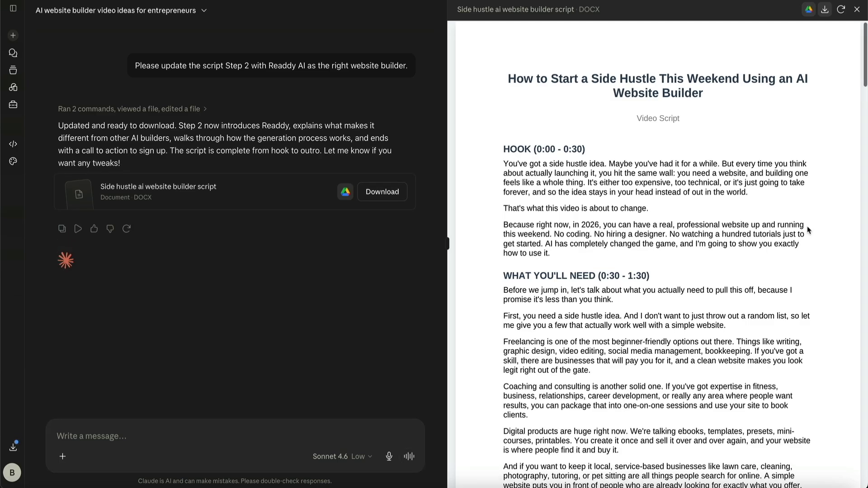Screen dimensions: 868x488
Task: Open the palette icon in sidebar
Action: (x=13, y=161)
